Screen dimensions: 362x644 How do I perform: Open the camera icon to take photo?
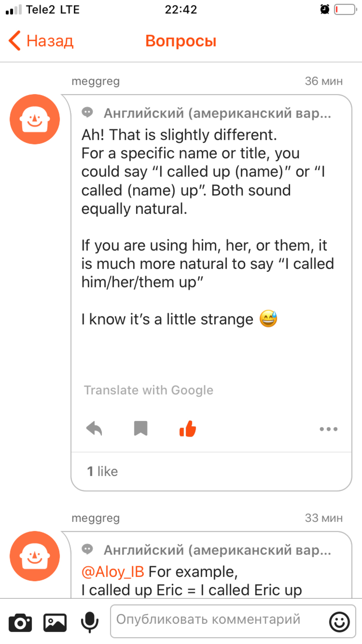tap(20, 622)
